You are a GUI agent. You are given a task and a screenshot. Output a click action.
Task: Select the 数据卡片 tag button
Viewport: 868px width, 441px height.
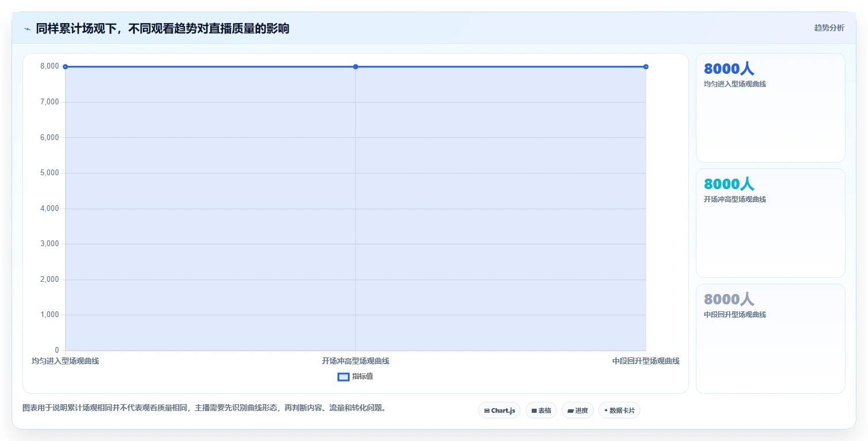[619, 410]
